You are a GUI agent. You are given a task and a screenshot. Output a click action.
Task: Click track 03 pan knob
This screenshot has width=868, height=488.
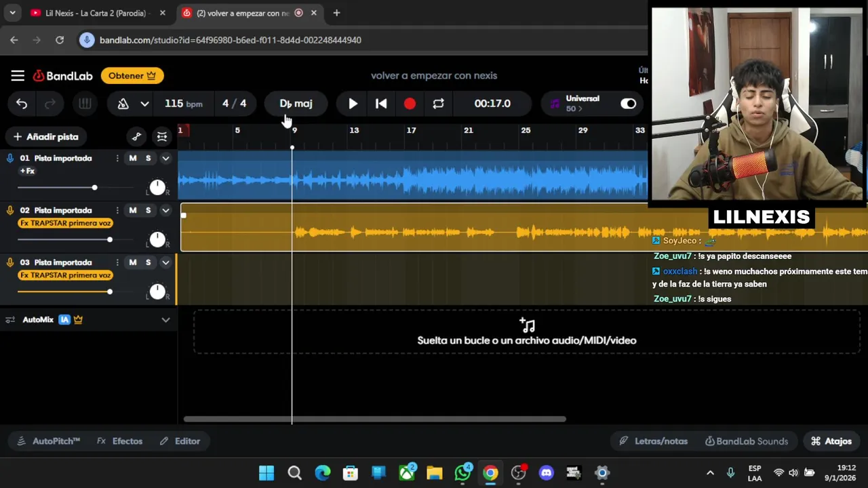pos(157,292)
